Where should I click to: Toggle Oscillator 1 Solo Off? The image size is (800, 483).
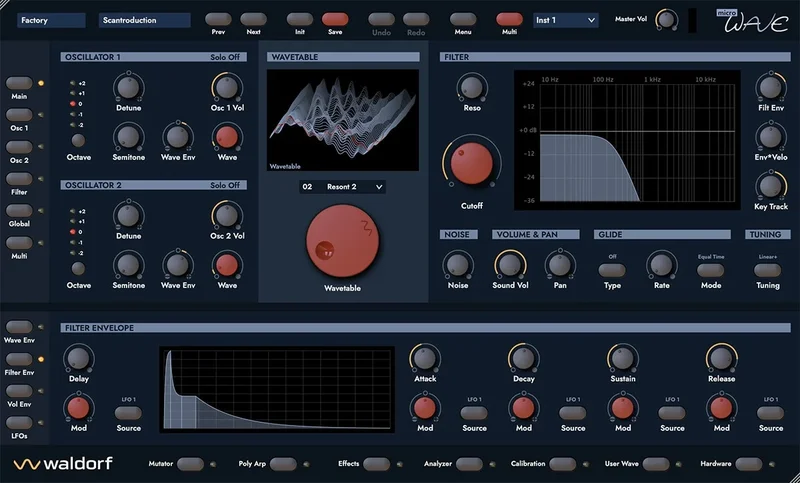pos(225,57)
